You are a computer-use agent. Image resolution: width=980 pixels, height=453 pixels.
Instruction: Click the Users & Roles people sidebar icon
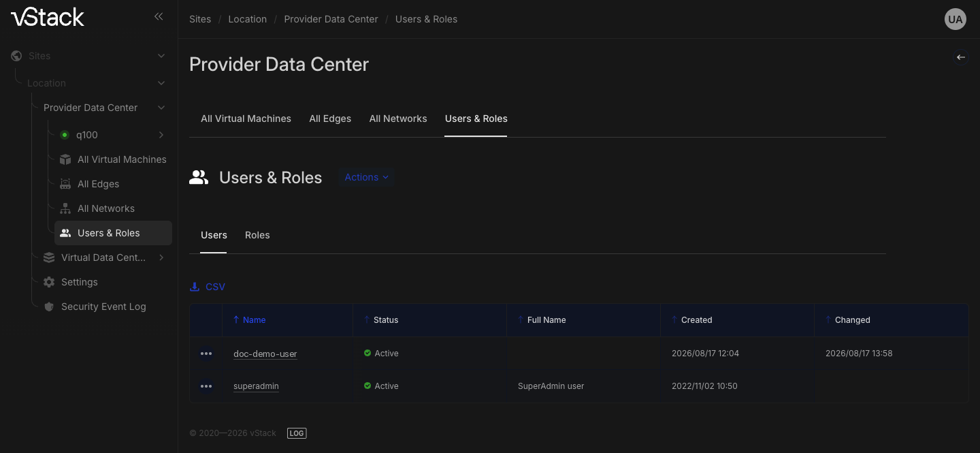65,233
